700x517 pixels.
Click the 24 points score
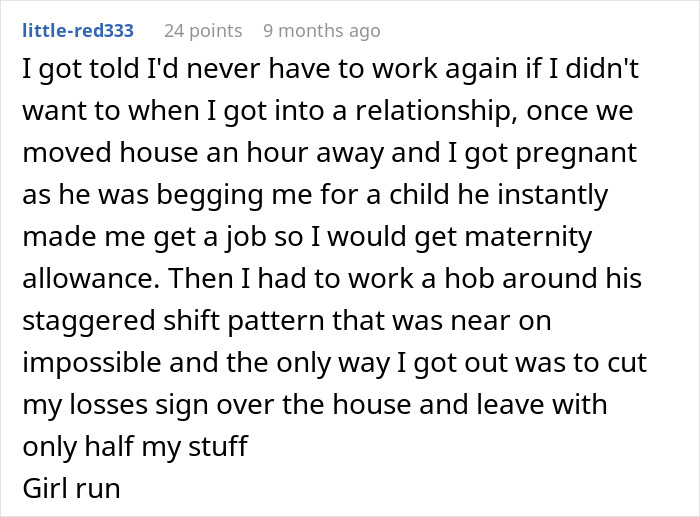point(203,31)
